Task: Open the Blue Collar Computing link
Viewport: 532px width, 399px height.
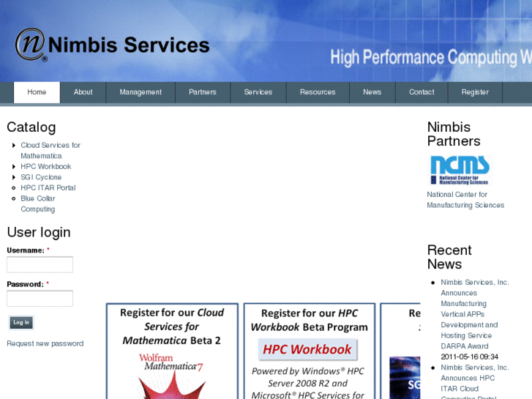Action: 38,204
